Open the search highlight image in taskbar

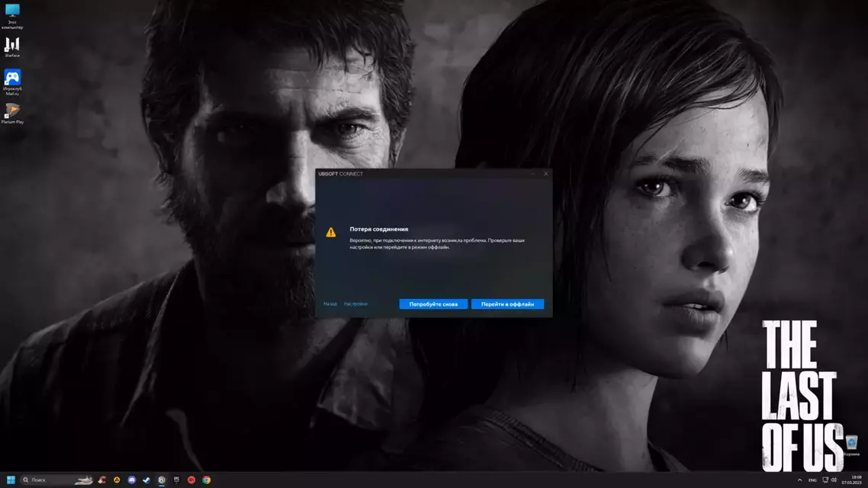point(84,480)
